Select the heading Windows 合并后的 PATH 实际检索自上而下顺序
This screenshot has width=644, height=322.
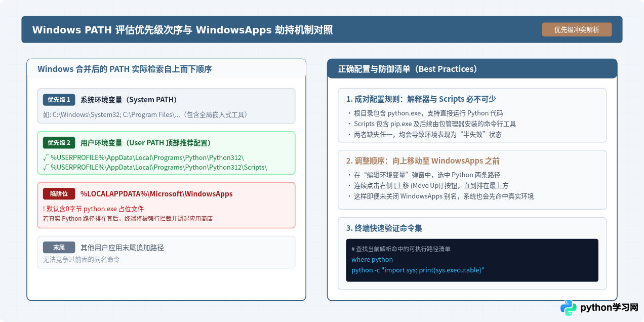[x=125, y=69]
